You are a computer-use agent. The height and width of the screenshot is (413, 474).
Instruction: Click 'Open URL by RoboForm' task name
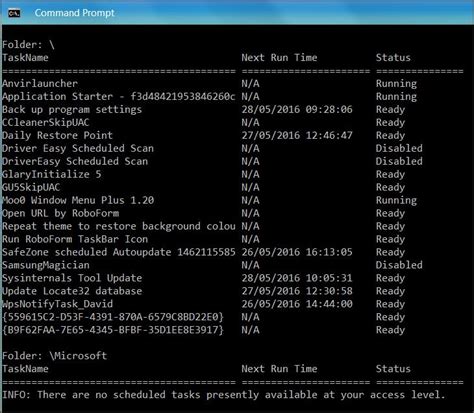pyautogui.click(x=60, y=213)
